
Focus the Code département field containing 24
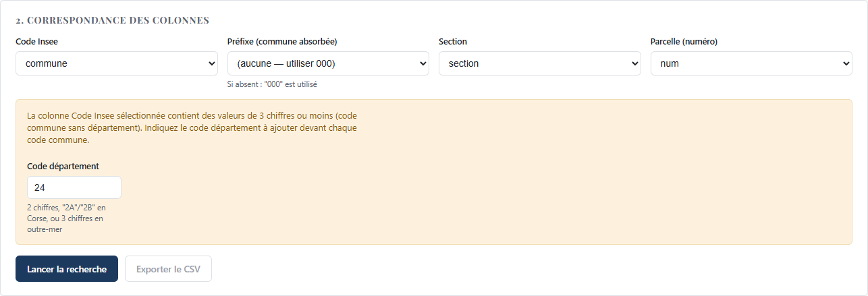coord(74,187)
